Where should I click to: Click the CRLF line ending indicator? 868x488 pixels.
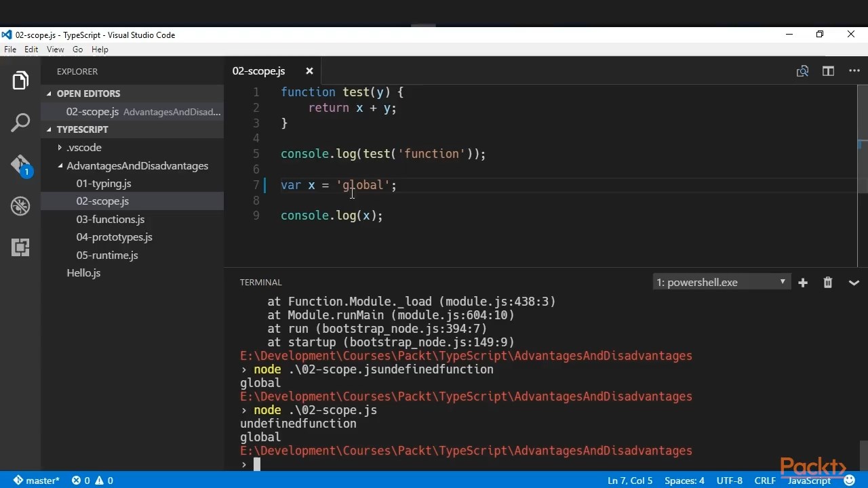[x=765, y=481]
